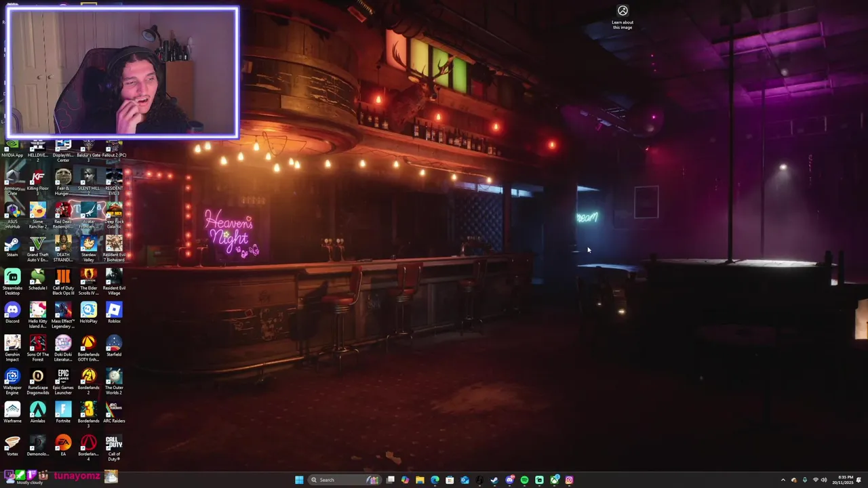This screenshot has height=488, width=868.
Task: Open the Epic Games Launcher shortcut
Action: tap(63, 382)
